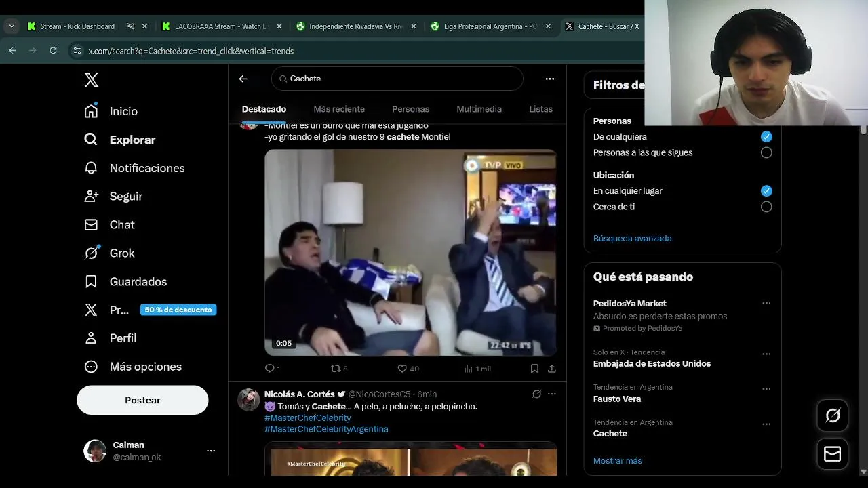
Task: Click Nicolás A. Cortés avatar
Action: (x=249, y=400)
